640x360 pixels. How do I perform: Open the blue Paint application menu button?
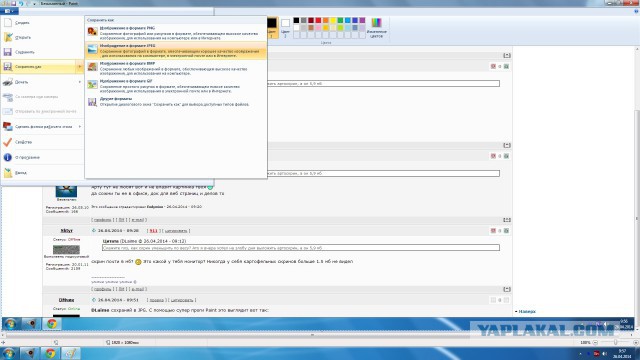[x=9, y=11]
